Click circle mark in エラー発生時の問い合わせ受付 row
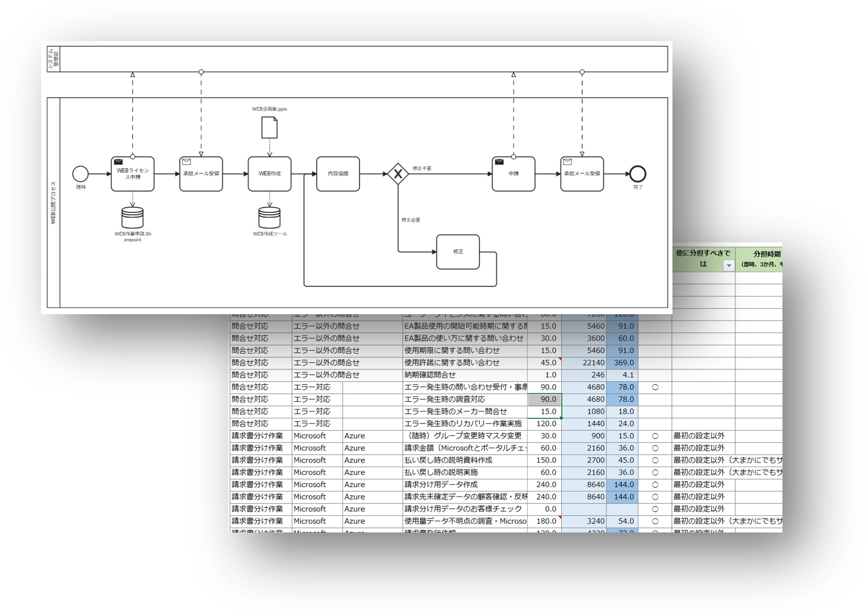Screen dimensions: 866x616 click(x=655, y=387)
